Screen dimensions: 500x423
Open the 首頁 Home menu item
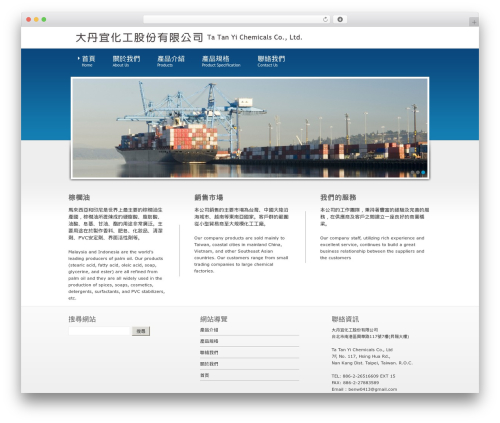[88, 61]
